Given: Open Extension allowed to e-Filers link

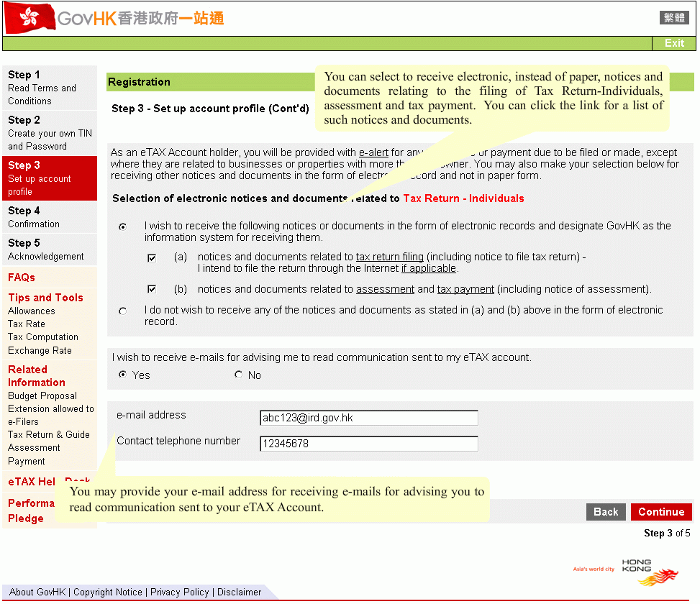Looking at the screenshot, I should coord(51,415).
